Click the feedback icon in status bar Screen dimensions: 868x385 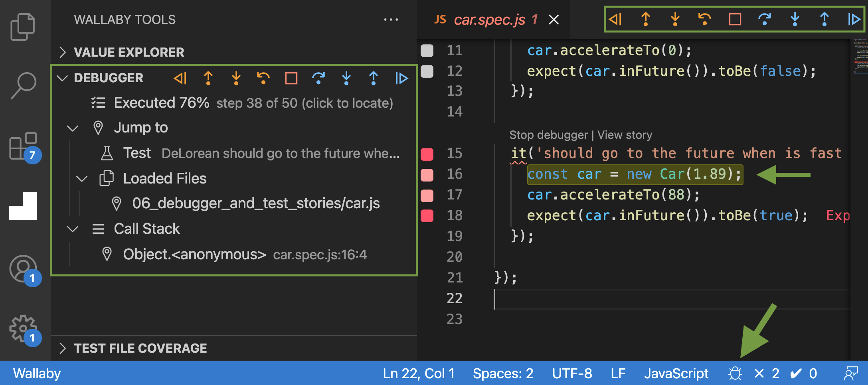[850, 373]
